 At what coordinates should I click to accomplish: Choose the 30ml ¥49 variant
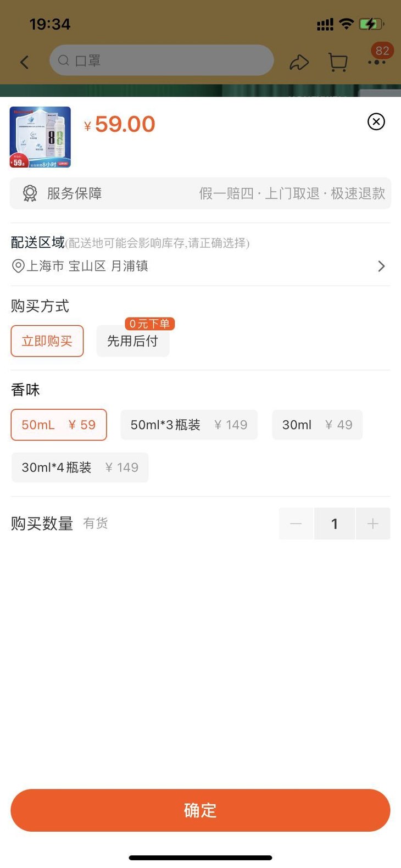click(x=317, y=425)
